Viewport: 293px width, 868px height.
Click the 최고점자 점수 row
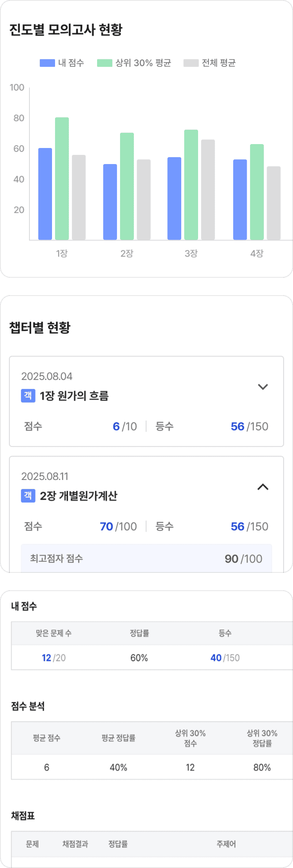146,559
